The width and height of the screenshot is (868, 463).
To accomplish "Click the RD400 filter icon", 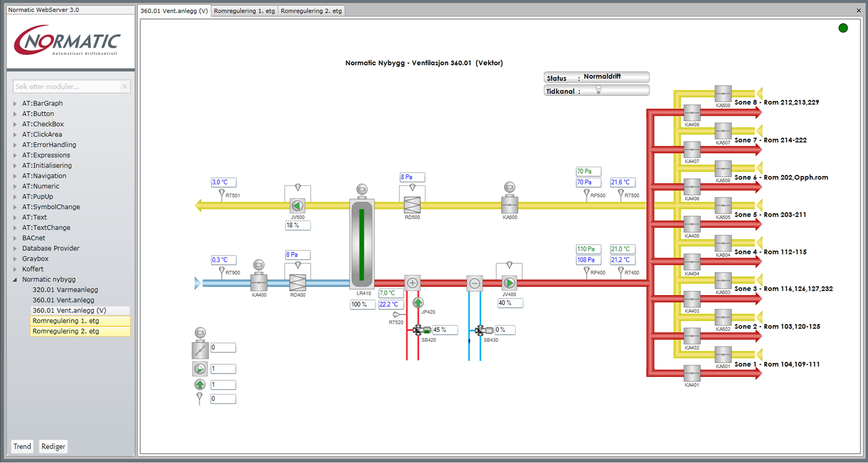I will pyautogui.click(x=298, y=283).
